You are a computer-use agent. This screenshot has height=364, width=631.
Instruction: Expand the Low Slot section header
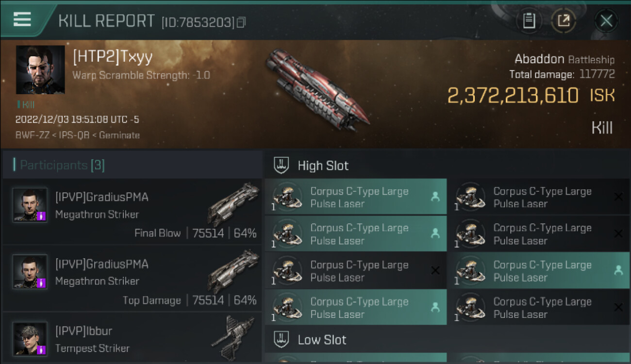pyautogui.click(x=322, y=339)
